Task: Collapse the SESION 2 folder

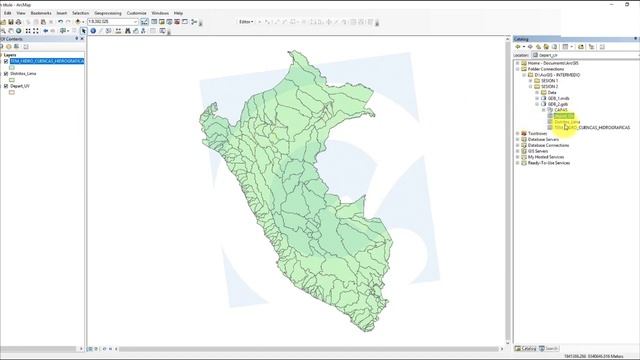Action: click(531, 87)
